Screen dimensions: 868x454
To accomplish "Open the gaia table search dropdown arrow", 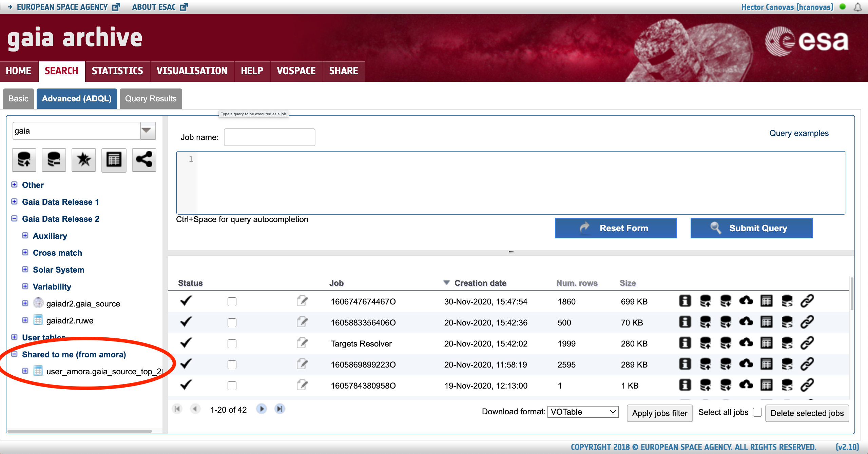I will click(x=148, y=131).
